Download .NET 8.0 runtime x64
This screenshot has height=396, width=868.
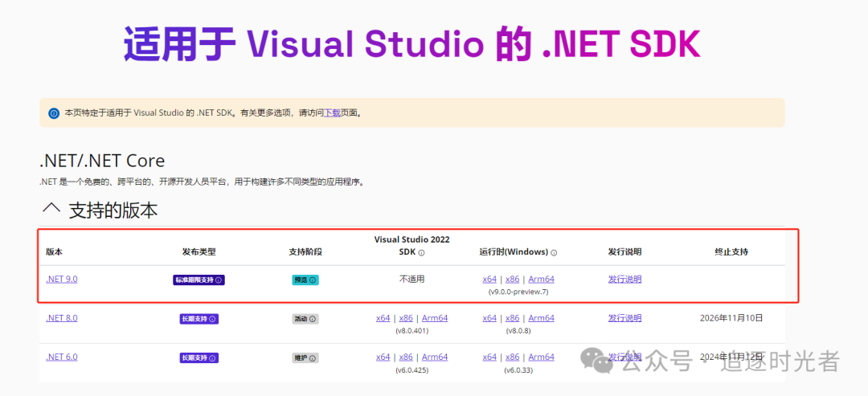tap(489, 318)
